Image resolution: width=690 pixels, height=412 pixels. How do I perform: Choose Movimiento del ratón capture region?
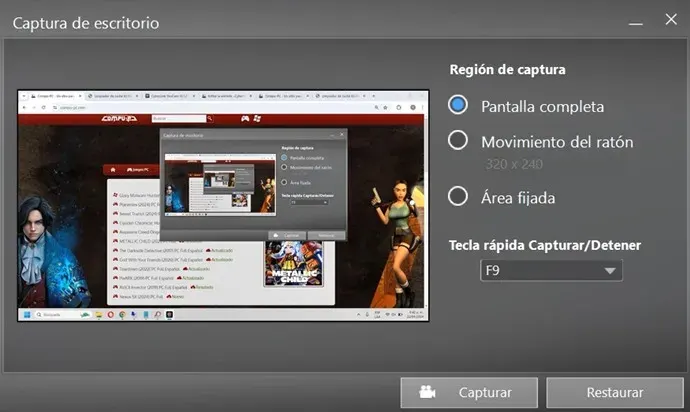458,140
